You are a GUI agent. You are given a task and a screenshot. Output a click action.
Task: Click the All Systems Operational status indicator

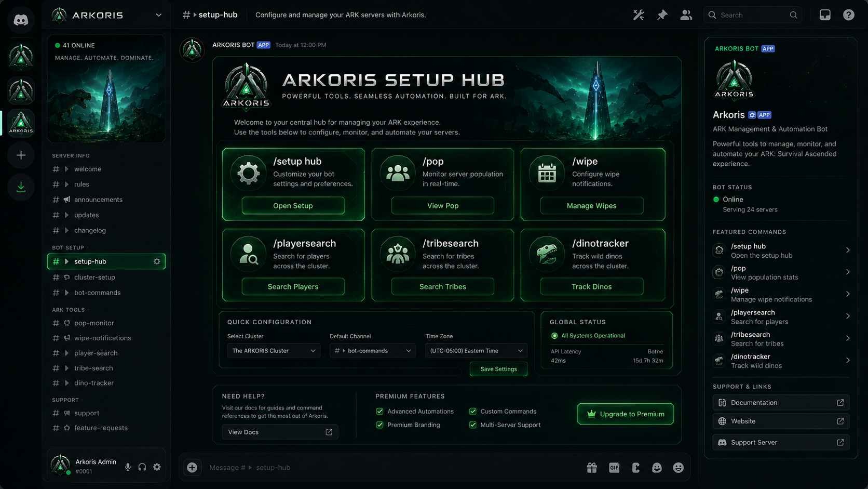coord(554,336)
